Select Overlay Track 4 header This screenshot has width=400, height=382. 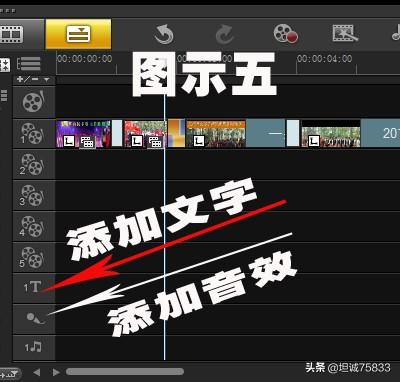pyautogui.click(x=34, y=226)
